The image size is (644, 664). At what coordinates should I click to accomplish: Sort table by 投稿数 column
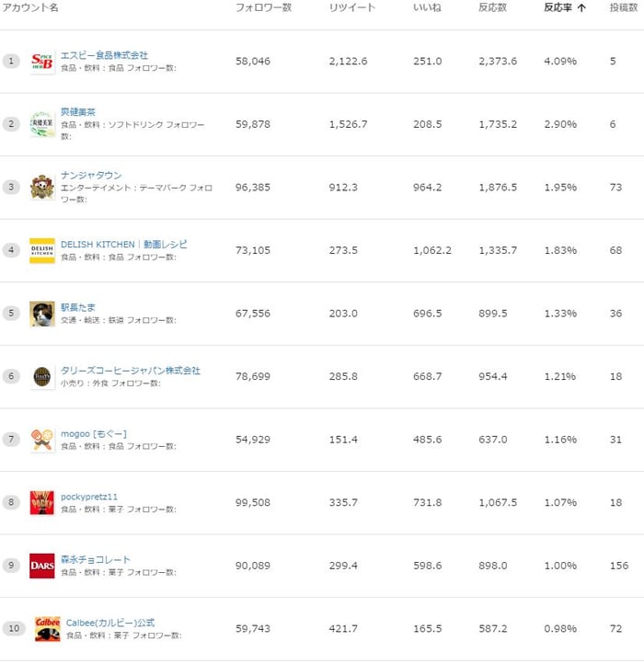[623, 7]
